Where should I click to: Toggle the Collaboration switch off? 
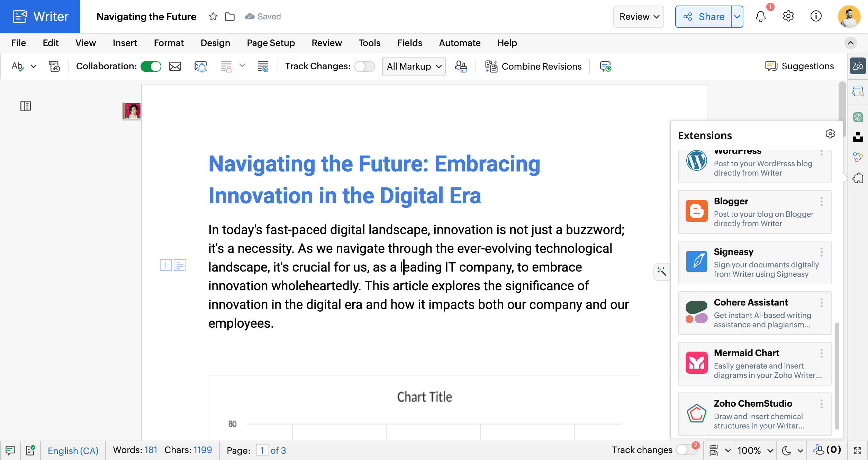click(151, 66)
